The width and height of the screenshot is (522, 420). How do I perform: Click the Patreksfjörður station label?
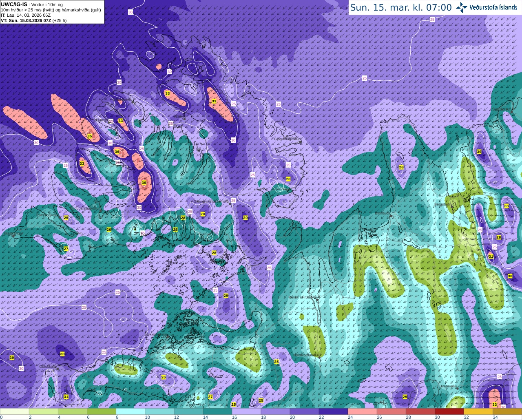click(48, 214)
